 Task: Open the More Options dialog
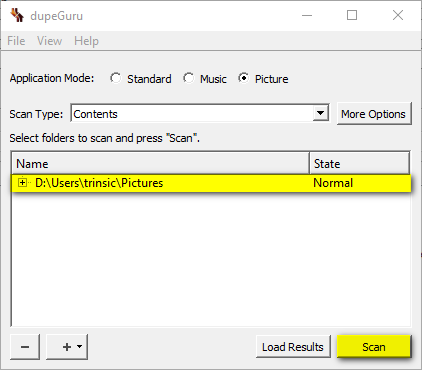(373, 114)
